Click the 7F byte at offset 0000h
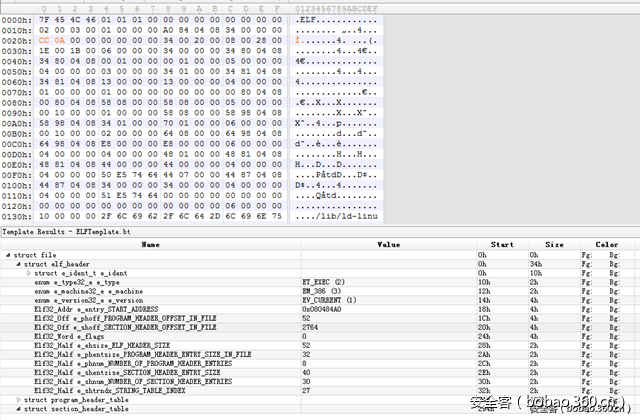 pyautogui.click(x=45, y=18)
